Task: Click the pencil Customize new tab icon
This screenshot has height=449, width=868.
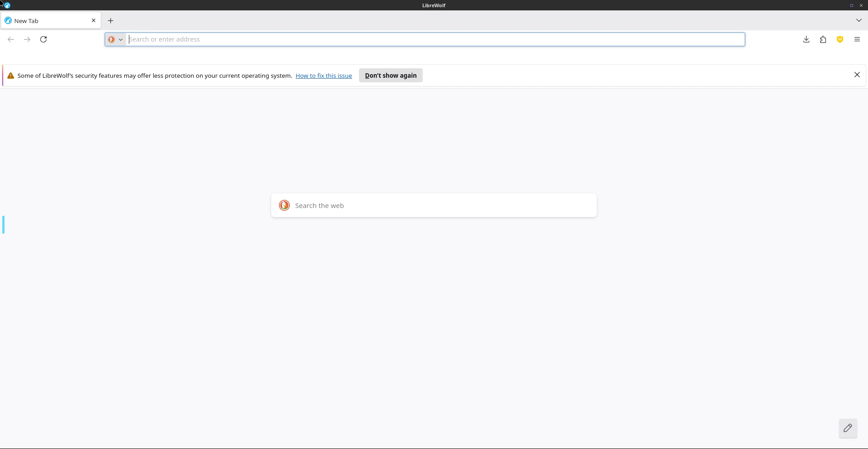Action: [x=848, y=428]
